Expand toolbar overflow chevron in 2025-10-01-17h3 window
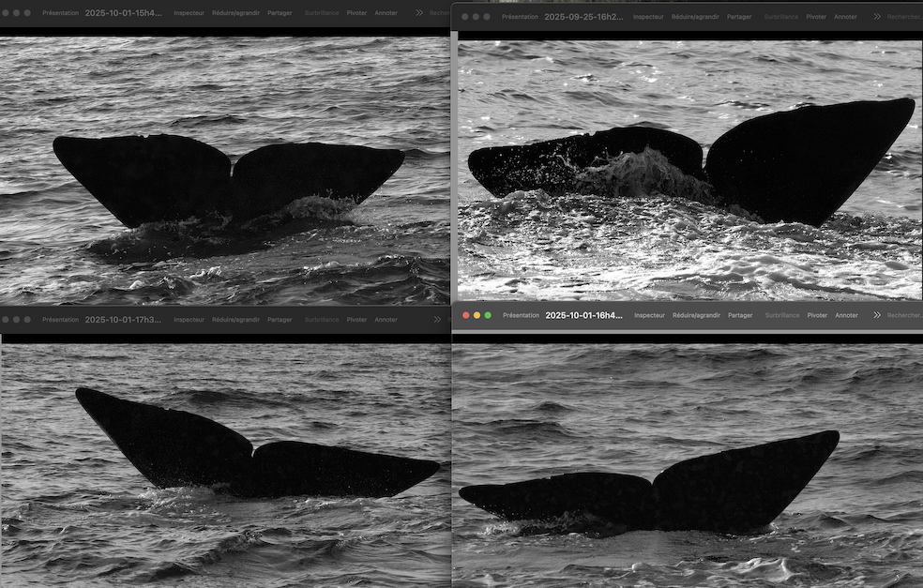Viewport: 923px width, 588px height. click(x=436, y=320)
